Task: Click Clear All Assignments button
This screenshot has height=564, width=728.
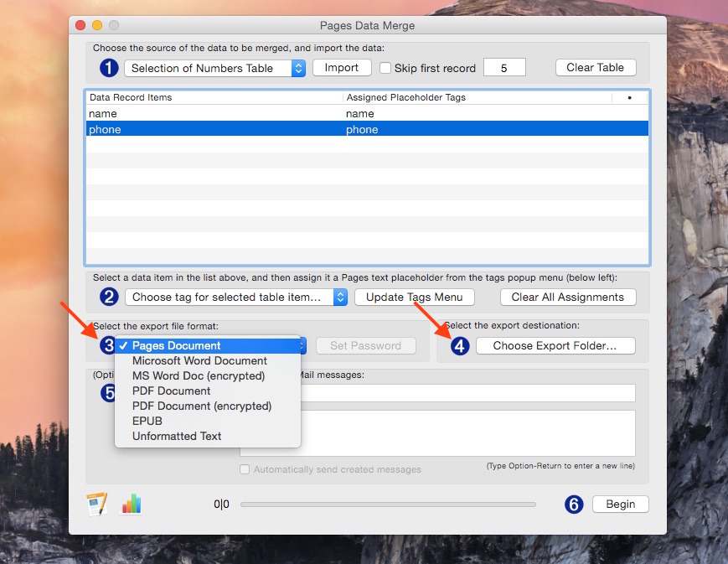Action: (x=567, y=297)
